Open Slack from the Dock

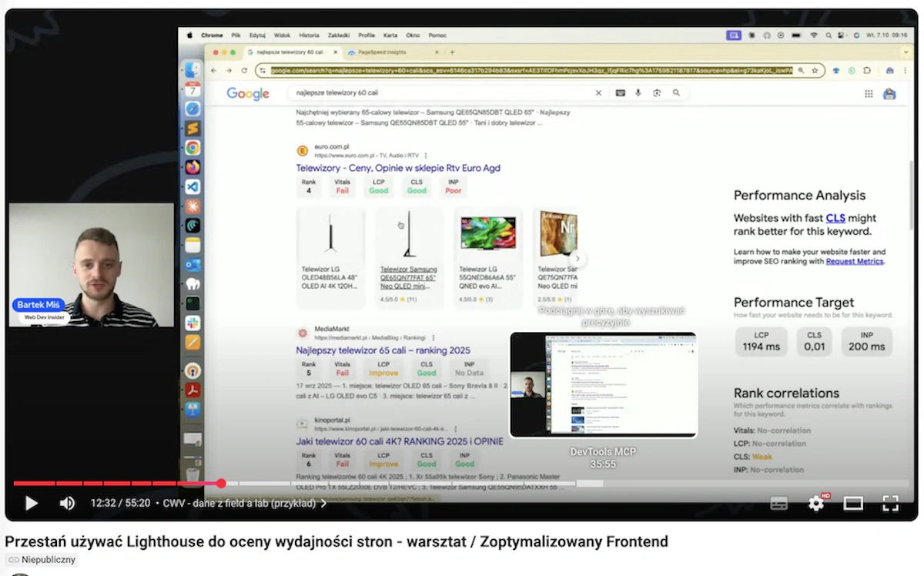pyautogui.click(x=192, y=323)
